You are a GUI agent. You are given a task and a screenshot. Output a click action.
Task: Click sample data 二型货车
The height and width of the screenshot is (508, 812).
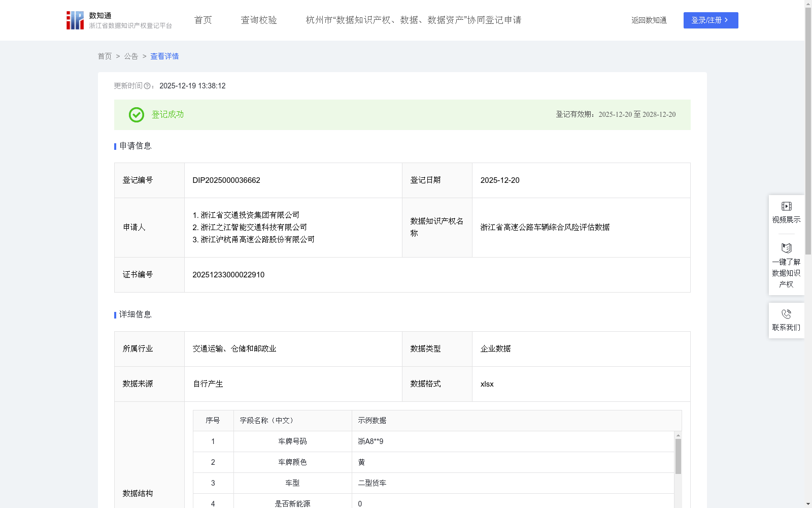click(x=372, y=483)
